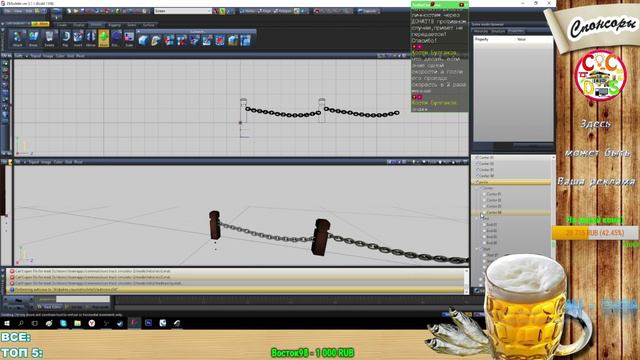Switch to the Create tab
The image size is (640, 360).
point(62,25)
